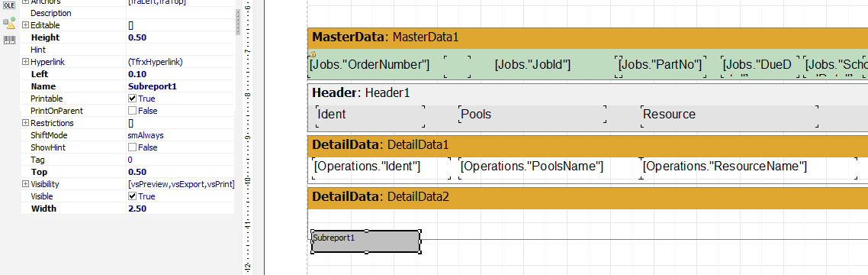Select the barcode object tool
Screen dimensions: 868x275
[9, 40]
